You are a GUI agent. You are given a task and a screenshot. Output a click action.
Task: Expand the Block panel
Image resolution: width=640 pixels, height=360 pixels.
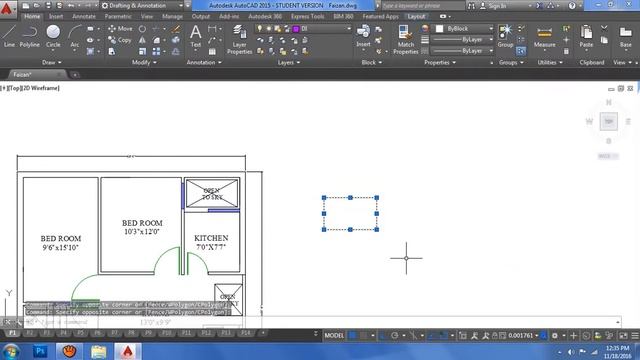pos(371,62)
